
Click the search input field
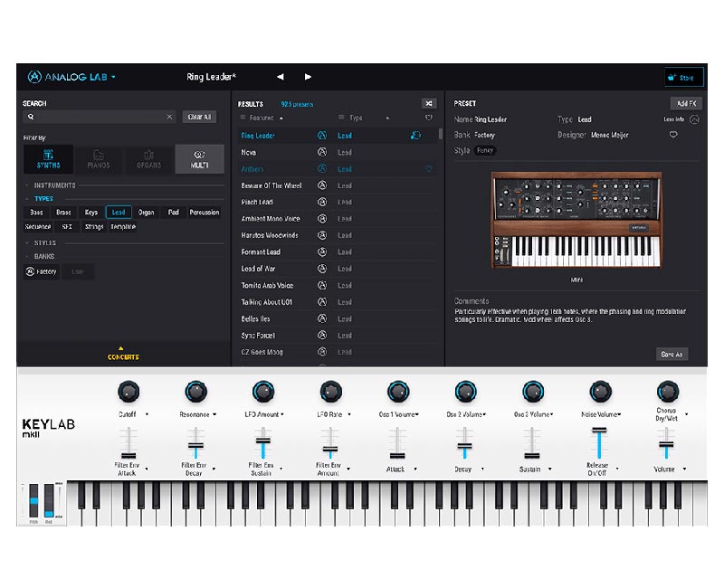(x=100, y=117)
